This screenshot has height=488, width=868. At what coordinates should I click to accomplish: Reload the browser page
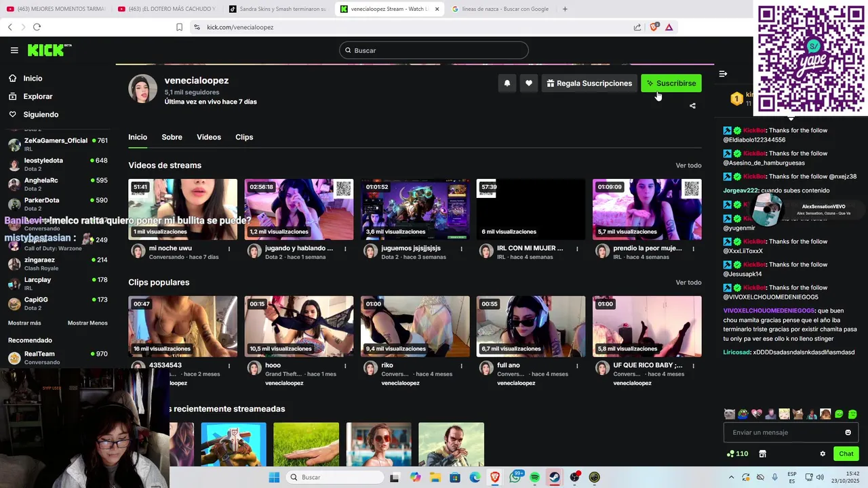[37, 27]
